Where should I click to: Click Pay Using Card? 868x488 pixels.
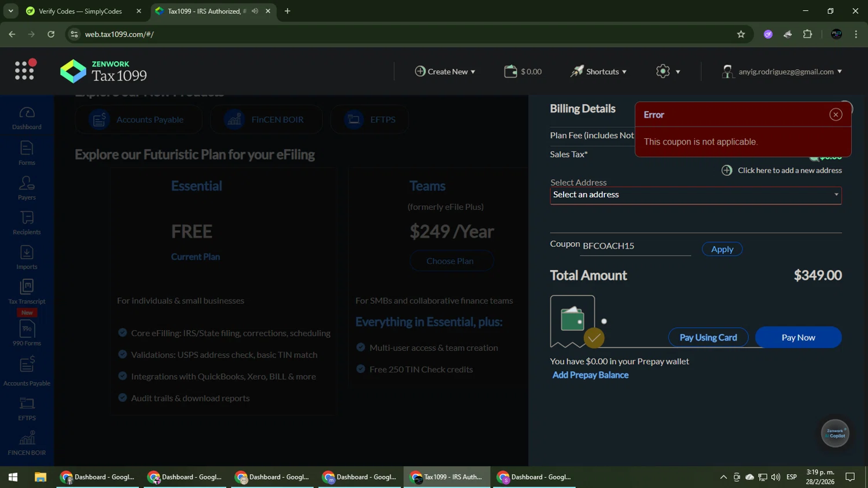tap(708, 338)
